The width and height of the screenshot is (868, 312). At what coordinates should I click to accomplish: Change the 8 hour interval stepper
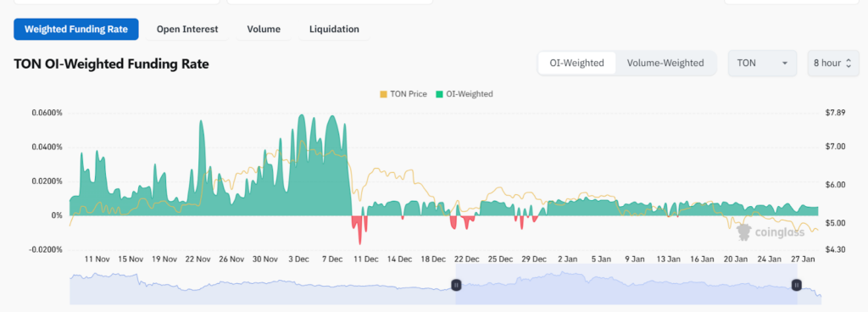pos(833,63)
